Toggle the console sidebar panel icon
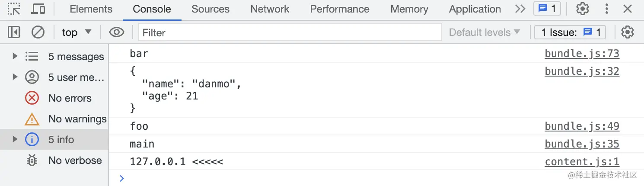 click(14, 32)
